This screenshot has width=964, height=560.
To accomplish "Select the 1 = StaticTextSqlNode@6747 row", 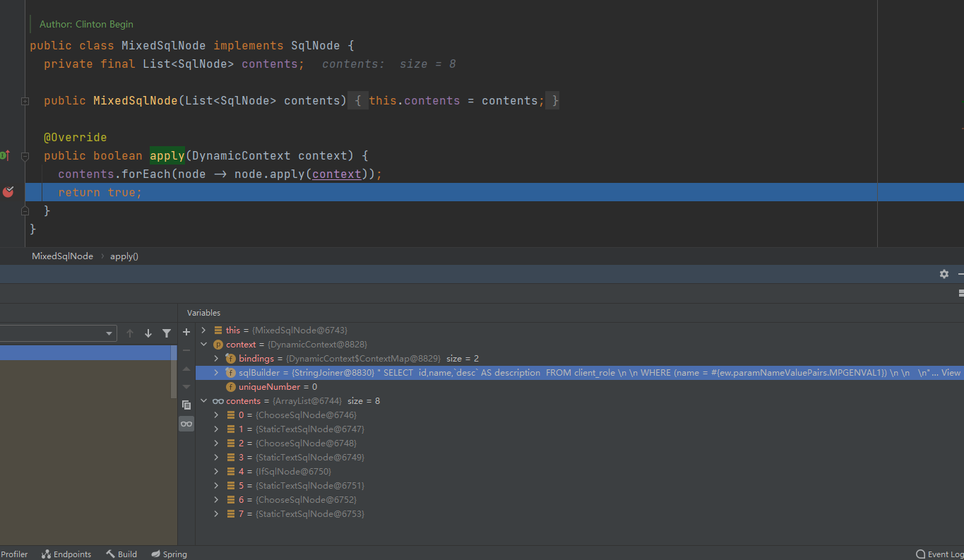I will 579,429.
